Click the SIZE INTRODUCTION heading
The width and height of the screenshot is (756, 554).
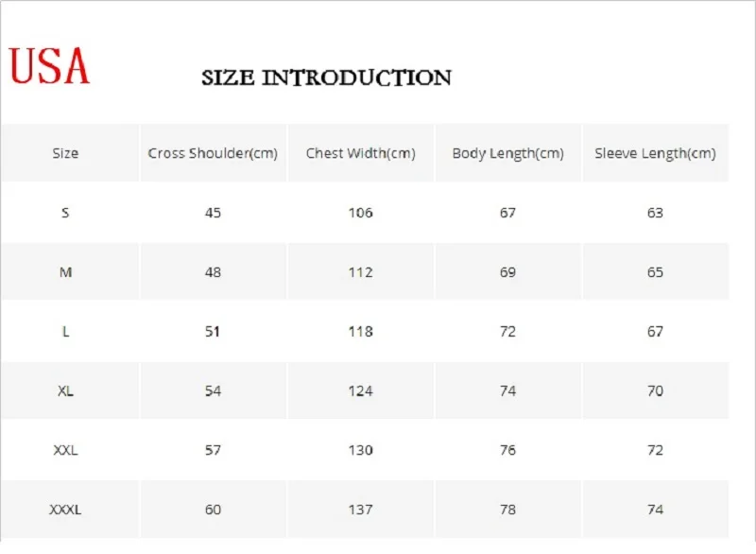pyautogui.click(x=326, y=78)
